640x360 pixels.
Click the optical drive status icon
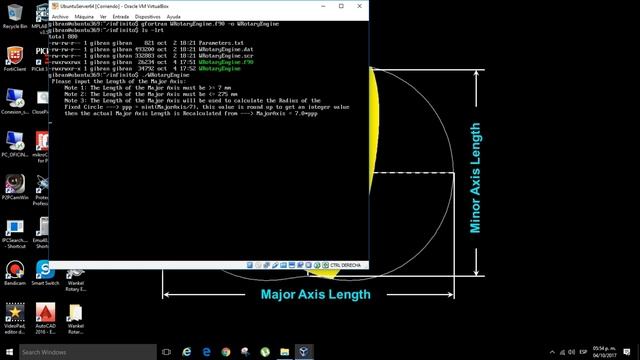click(258, 265)
